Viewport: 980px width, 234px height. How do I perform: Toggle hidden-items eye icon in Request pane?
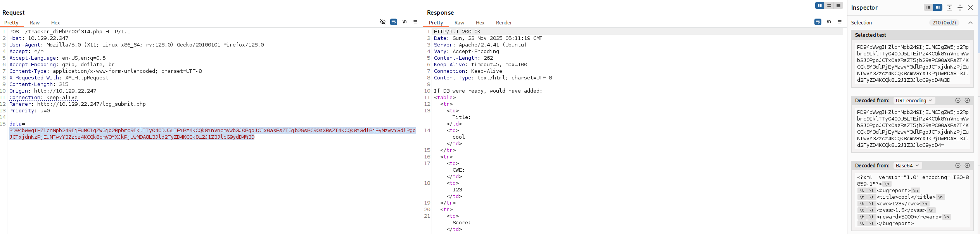[x=382, y=22]
